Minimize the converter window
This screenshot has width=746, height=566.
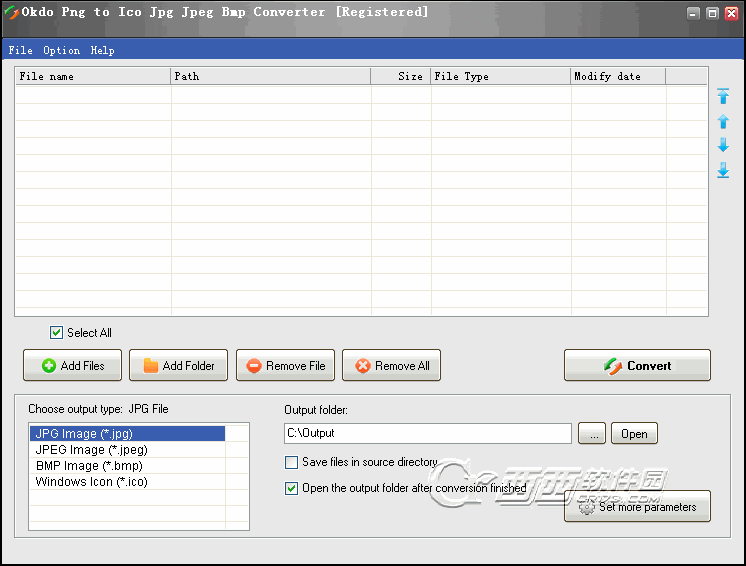(693, 13)
